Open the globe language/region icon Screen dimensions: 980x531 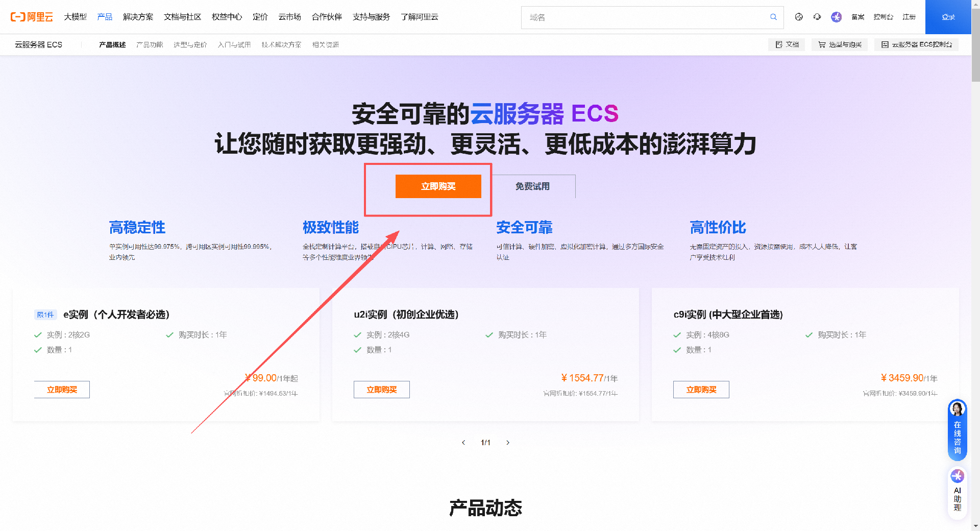click(799, 17)
